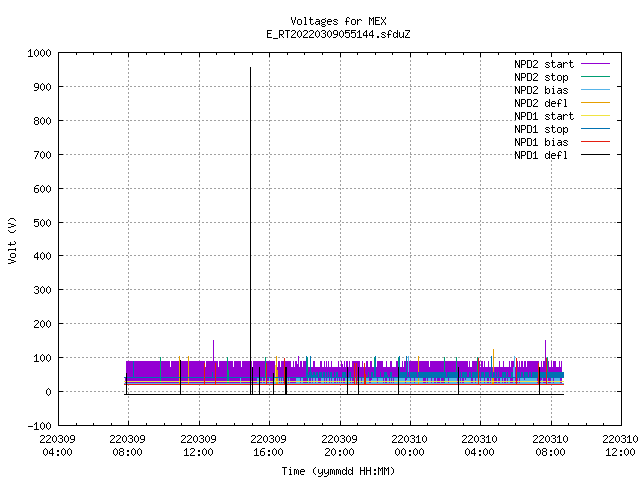Click the 'NPD1 stop' legend label
This screenshot has width=640, height=480.
tap(541, 129)
